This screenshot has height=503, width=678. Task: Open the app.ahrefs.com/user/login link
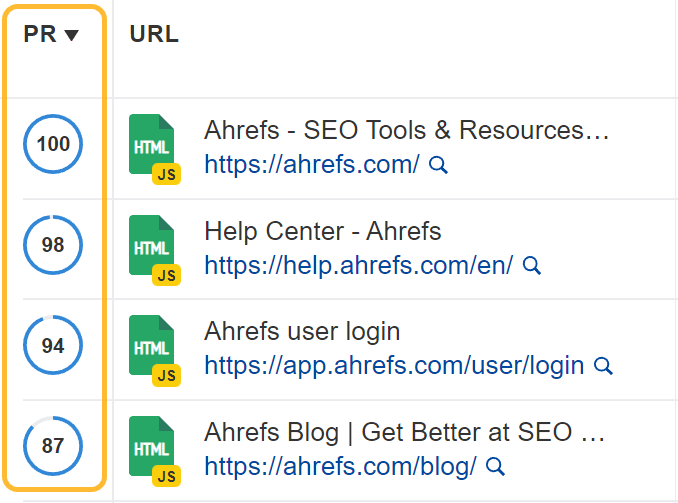pos(394,366)
